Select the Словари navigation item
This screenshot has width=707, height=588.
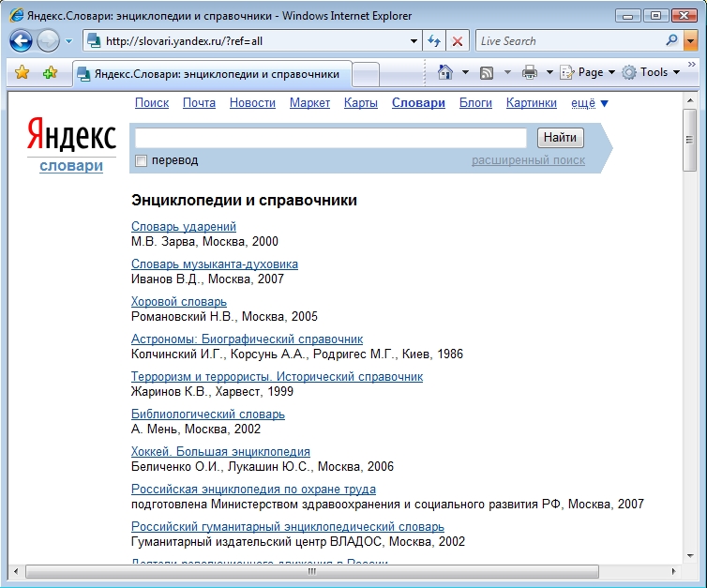click(x=418, y=103)
